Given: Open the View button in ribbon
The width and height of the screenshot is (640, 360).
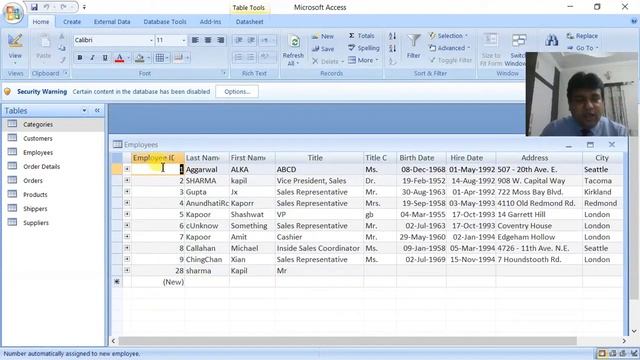Looking at the screenshot, I should [x=15, y=48].
